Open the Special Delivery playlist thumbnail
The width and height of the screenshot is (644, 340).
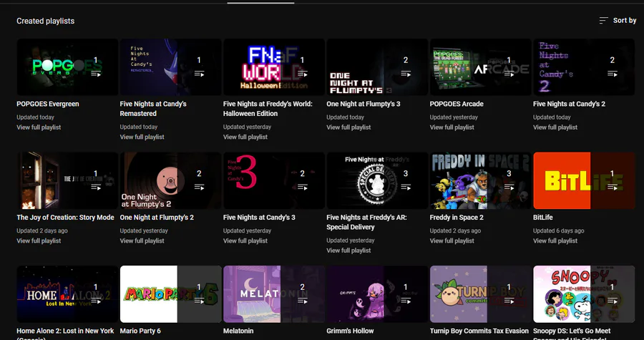point(377,180)
